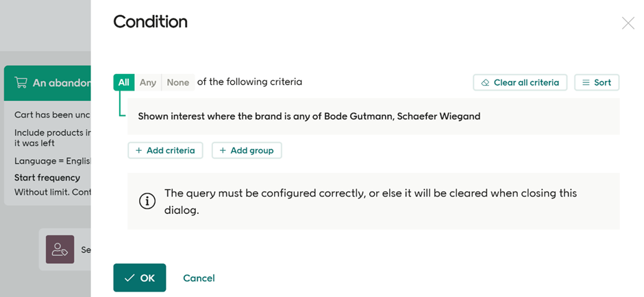
Task: Click the abandoned cart trigger header
Action: click(47, 83)
